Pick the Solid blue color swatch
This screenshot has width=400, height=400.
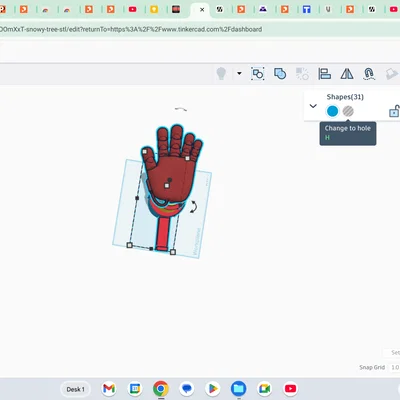point(332,111)
